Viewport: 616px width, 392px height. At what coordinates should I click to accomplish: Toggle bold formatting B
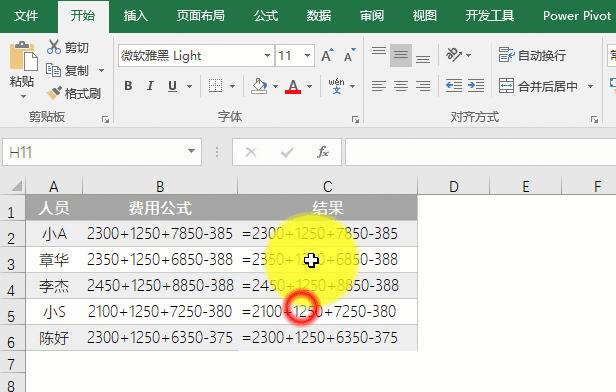click(x=128, y=86)
